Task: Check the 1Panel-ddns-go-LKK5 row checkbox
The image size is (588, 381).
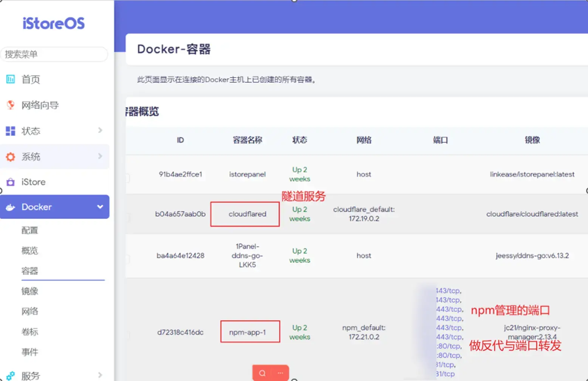Action: [x=127, y=259]
